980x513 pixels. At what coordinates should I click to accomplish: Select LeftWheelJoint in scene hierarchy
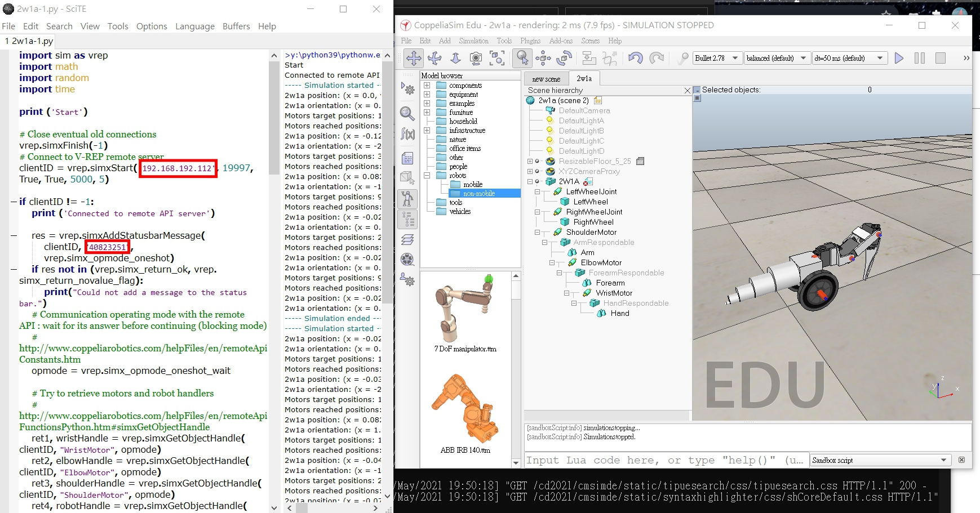591,191
